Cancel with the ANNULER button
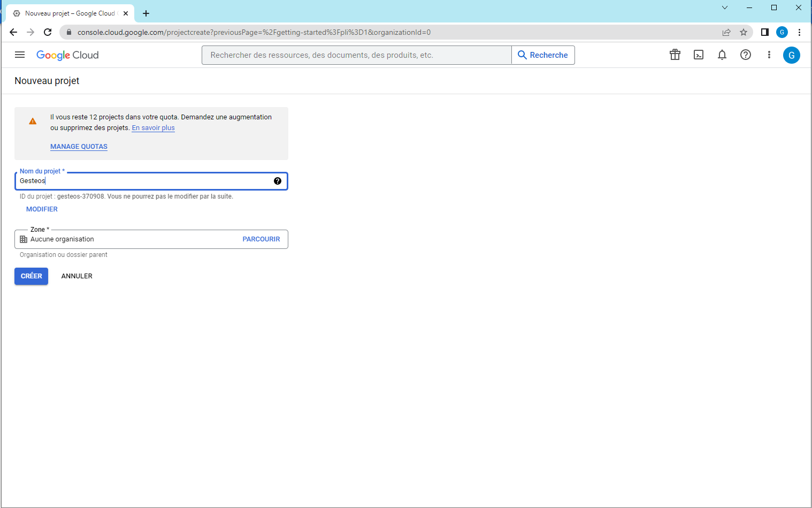 pos(76,276)
